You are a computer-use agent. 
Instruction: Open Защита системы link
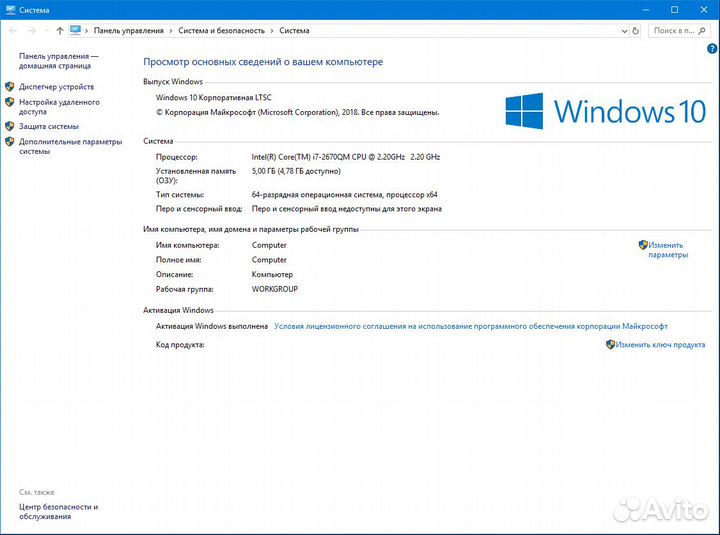[x=49, y=126]
